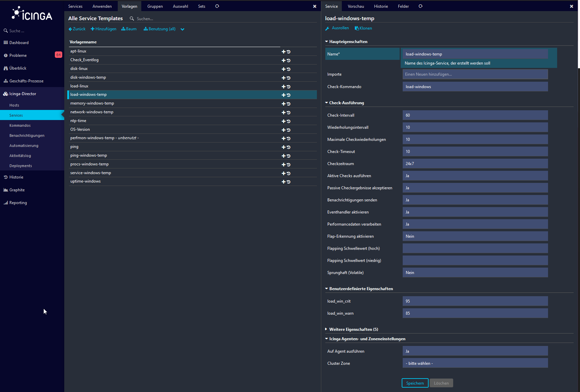
Task: Click the Hinzufügen link
Action: click(x=104, y=29)
